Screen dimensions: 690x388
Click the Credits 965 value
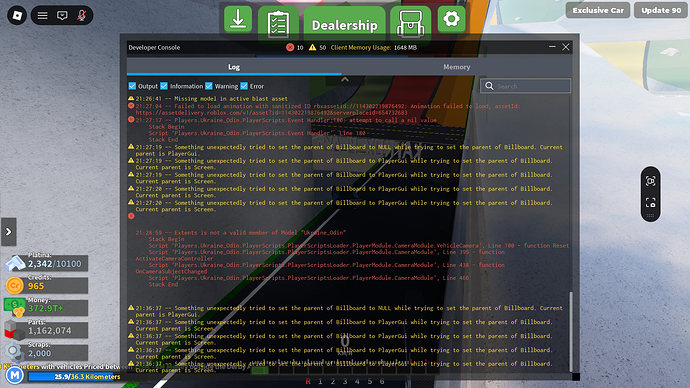[x=36, y=286]
